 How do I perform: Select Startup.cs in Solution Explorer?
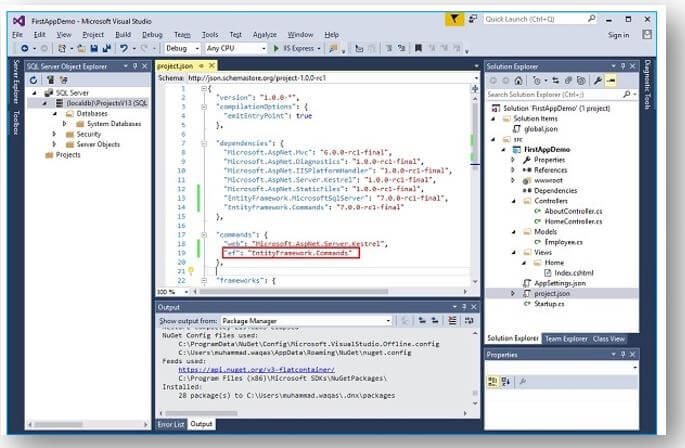[x=549, y=304]
